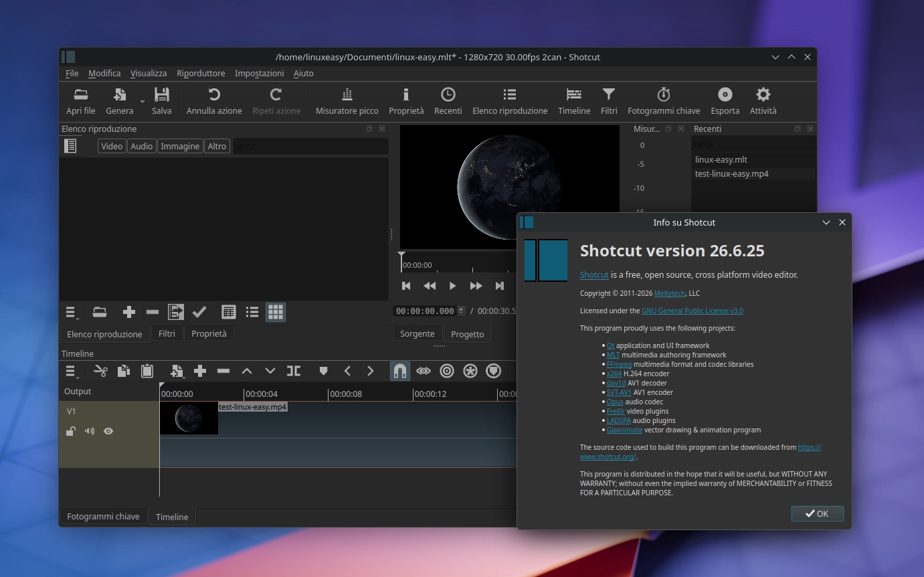Toggle Elenco riproduzione toolbar icon
Image resolution: width=924 pixels, height=577 pixels.
(510, 101)
